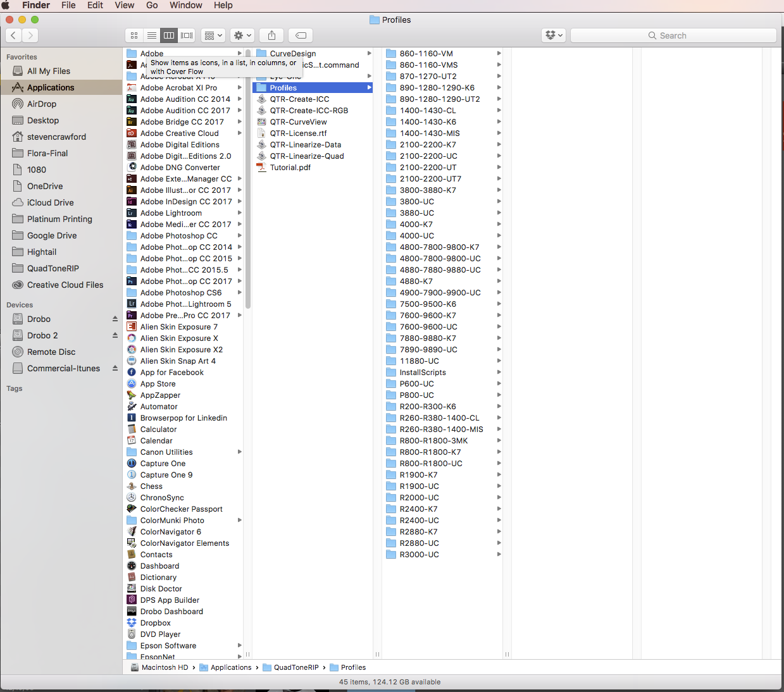
Task: Open iCloud Drive from sidebar
Action: pyautogui.click(x=61, y=202)
